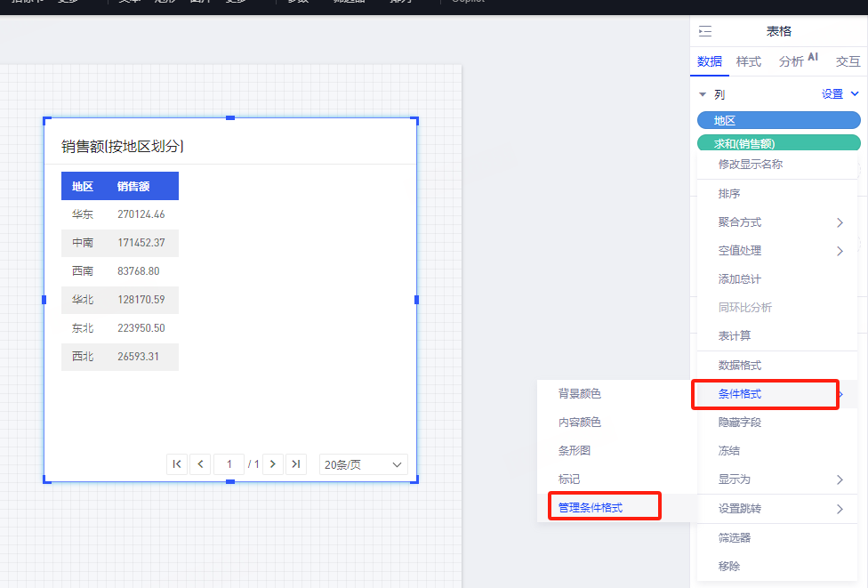
Task: Click the page number input box
Action: click(229, 464)
